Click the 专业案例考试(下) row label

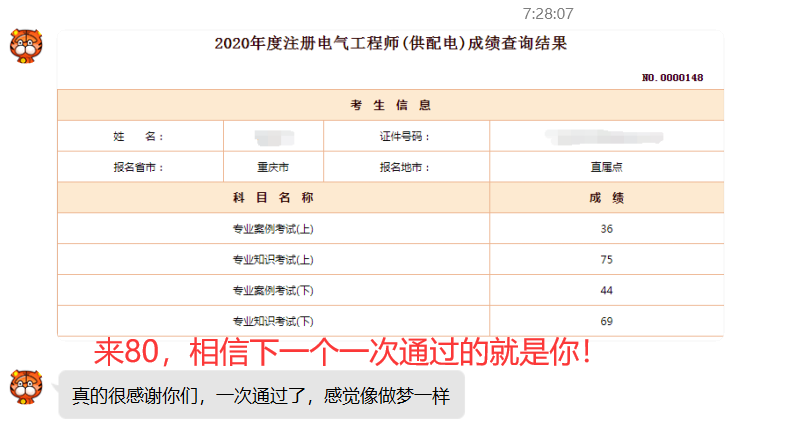pos(273,290)
